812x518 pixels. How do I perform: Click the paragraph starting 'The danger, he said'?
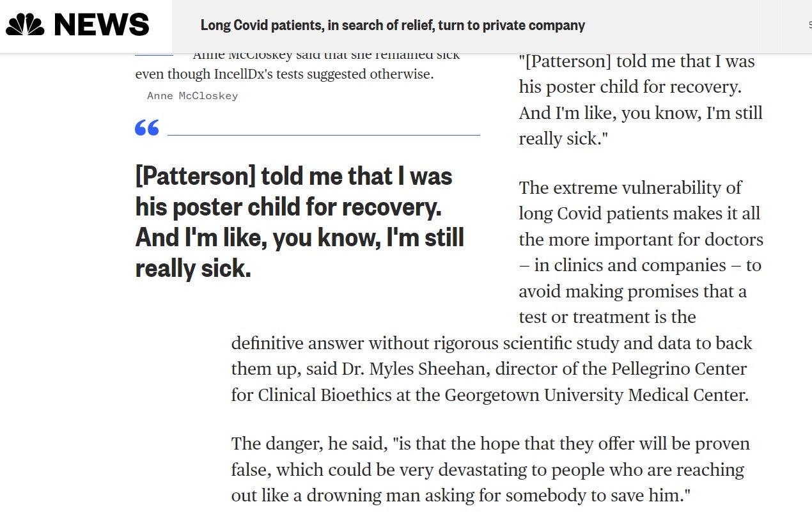(x=490, y=469)
